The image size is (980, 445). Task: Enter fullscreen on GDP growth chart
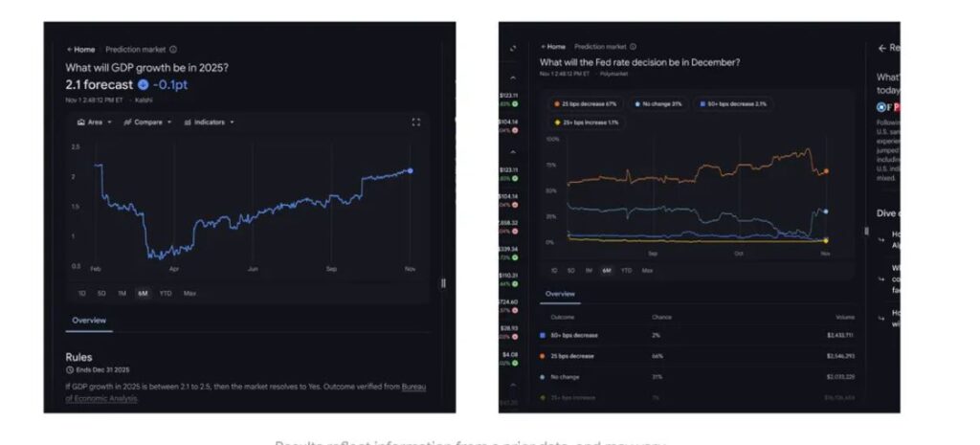click(x=415, y=122)
